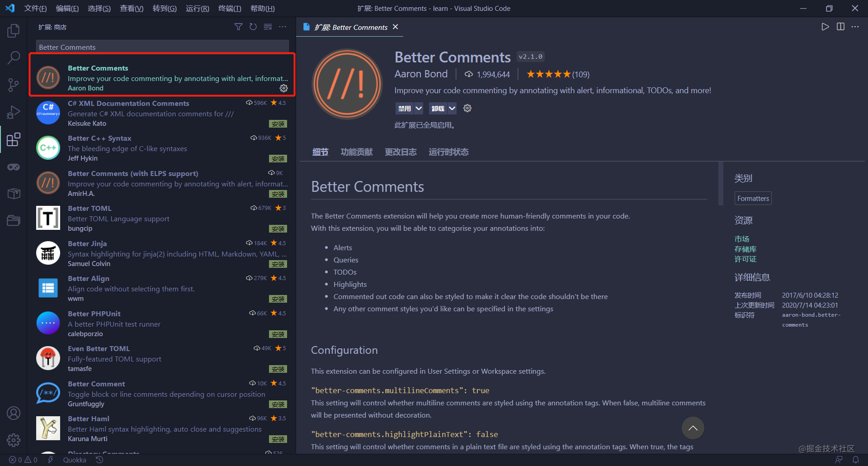Click the package box icon in activity bar
Screen dimensions: 868x466
(14, 194)
